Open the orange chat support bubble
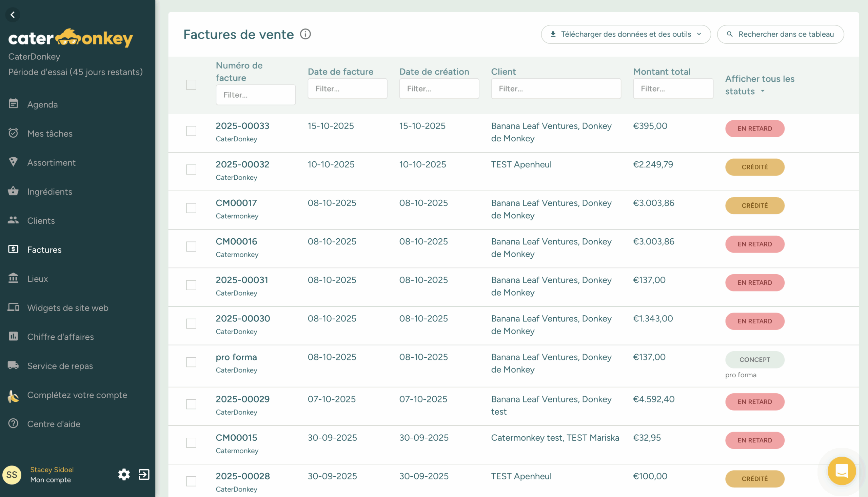The image size is (868, 497). pos(841,471)
